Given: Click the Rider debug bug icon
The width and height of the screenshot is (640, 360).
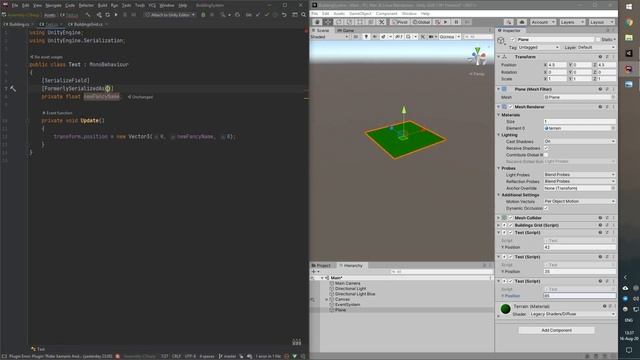Looking at the screenshot, I should coord(203,15).
